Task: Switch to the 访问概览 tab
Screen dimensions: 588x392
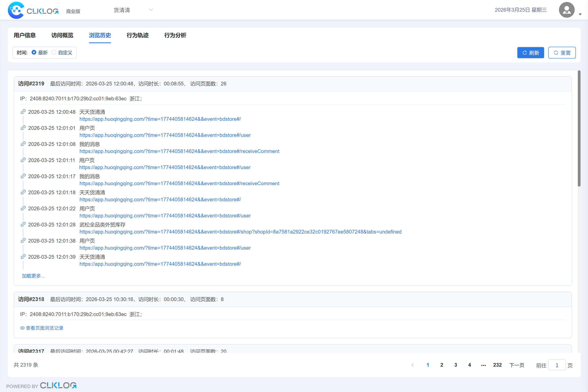Action: click(62, 35)
